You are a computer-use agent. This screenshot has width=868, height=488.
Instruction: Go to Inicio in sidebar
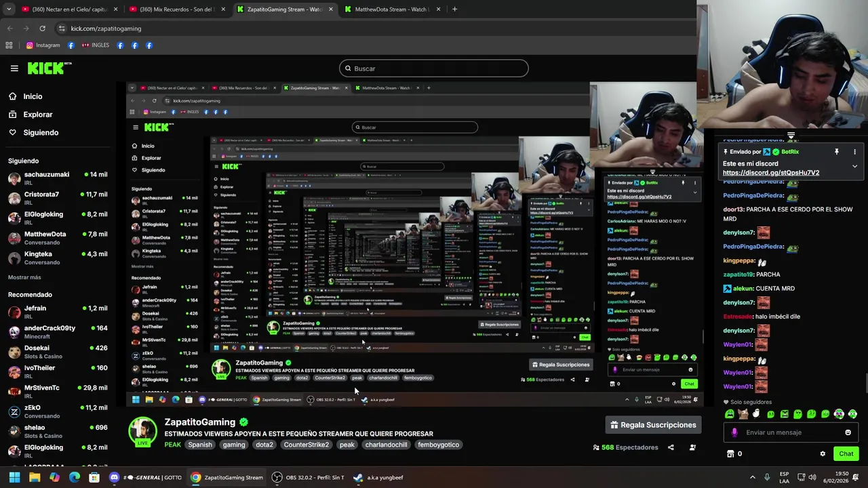(x=33, y=96)
